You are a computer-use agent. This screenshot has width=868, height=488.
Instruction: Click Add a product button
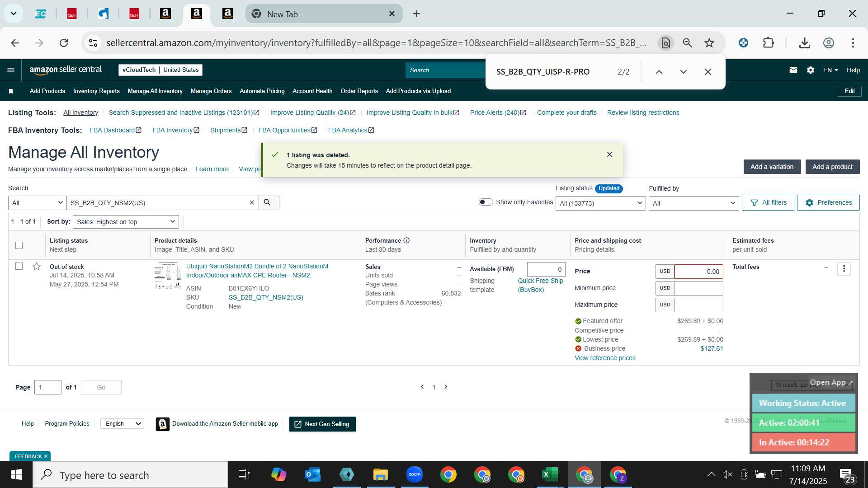click(832, 167)
